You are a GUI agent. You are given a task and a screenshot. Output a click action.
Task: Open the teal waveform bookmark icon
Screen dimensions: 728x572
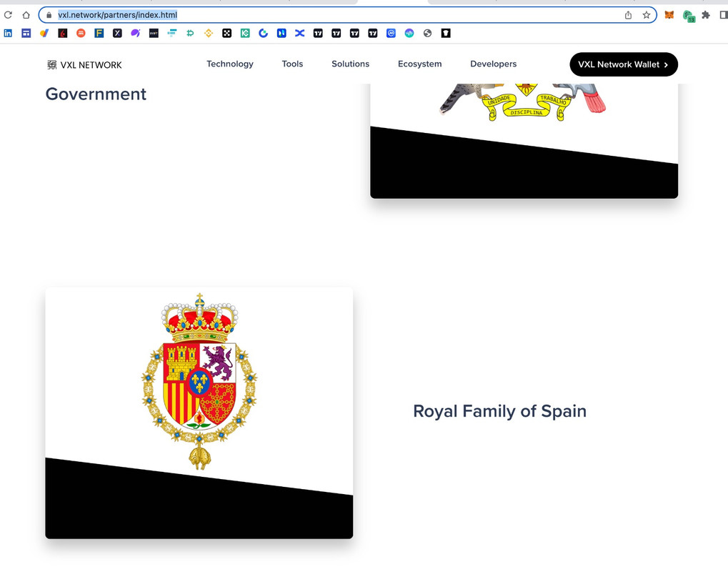409,33
